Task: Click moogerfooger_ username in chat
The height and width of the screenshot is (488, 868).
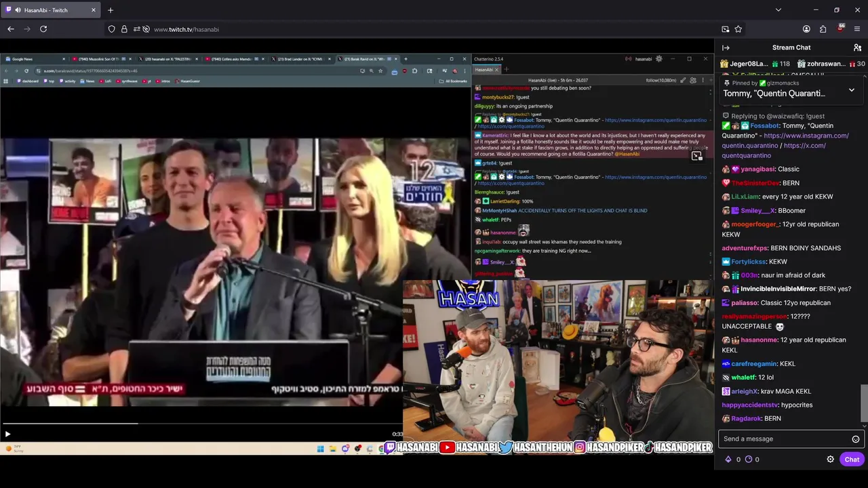Action: (754, 224)
